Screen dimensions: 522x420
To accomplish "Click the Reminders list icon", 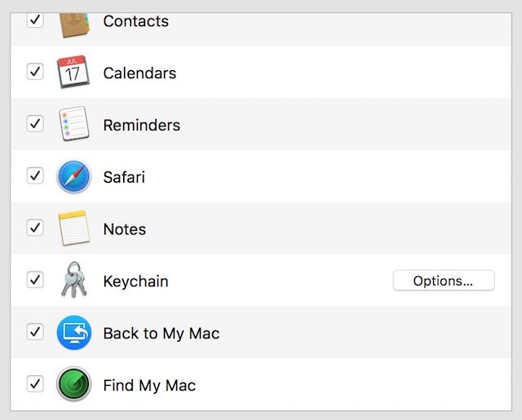I will coord(74,125).
